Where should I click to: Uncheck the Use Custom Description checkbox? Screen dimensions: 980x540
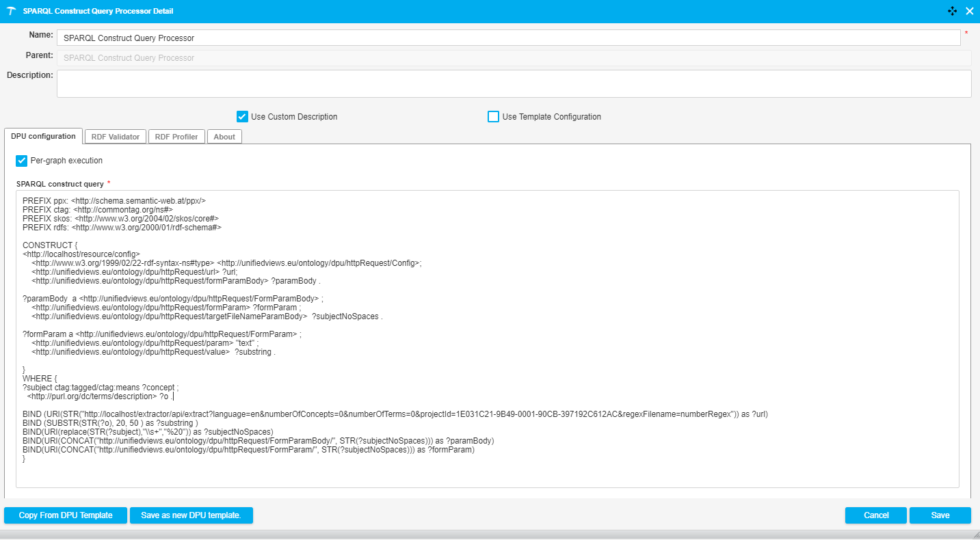point(242,117)
